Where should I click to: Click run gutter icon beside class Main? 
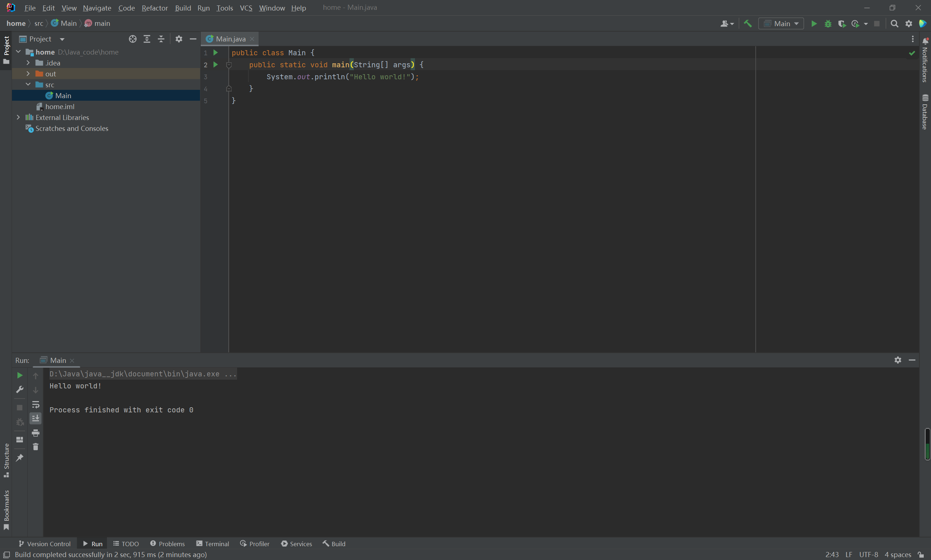click(x=216, y=52)
